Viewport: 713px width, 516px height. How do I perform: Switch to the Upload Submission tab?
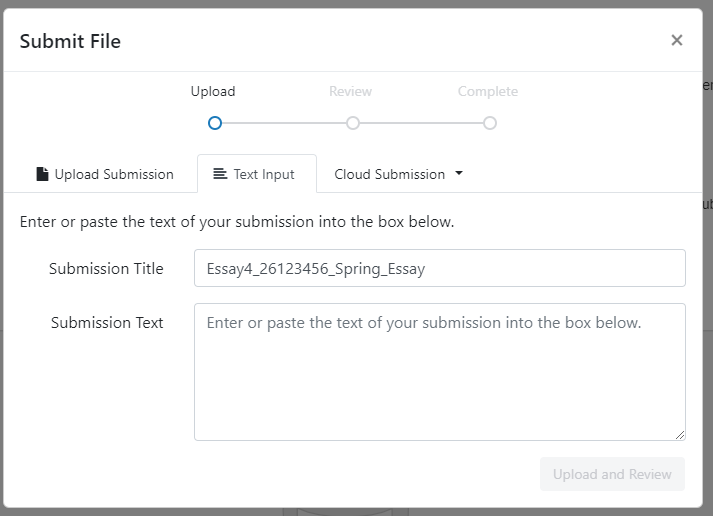pyautogui.click(x=105, y=174)
